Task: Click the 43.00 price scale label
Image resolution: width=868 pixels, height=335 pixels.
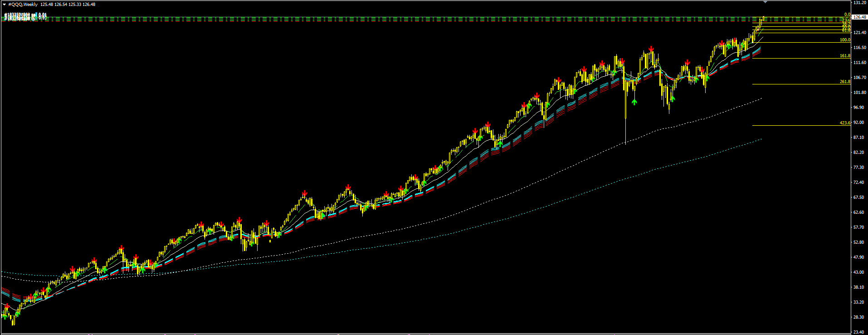Action: point(859,272)
